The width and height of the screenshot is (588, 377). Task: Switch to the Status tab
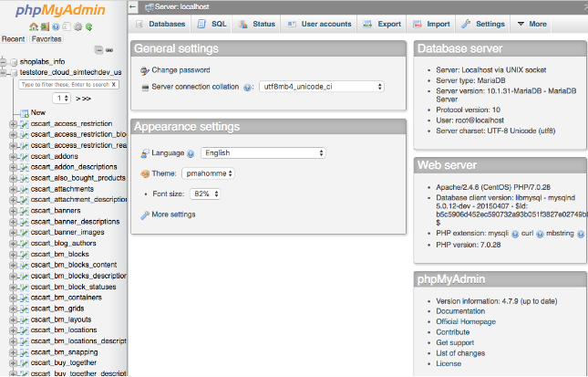click(x=257, y=24)
